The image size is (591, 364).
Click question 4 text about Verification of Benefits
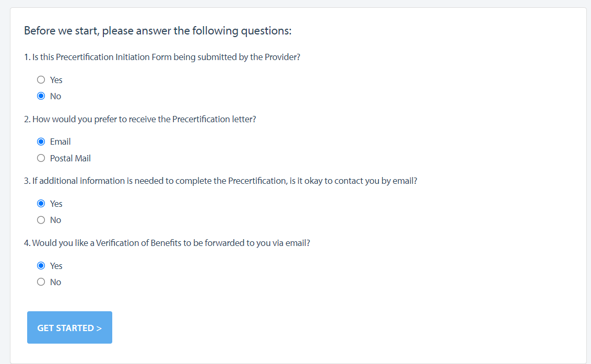click(167, 243)
